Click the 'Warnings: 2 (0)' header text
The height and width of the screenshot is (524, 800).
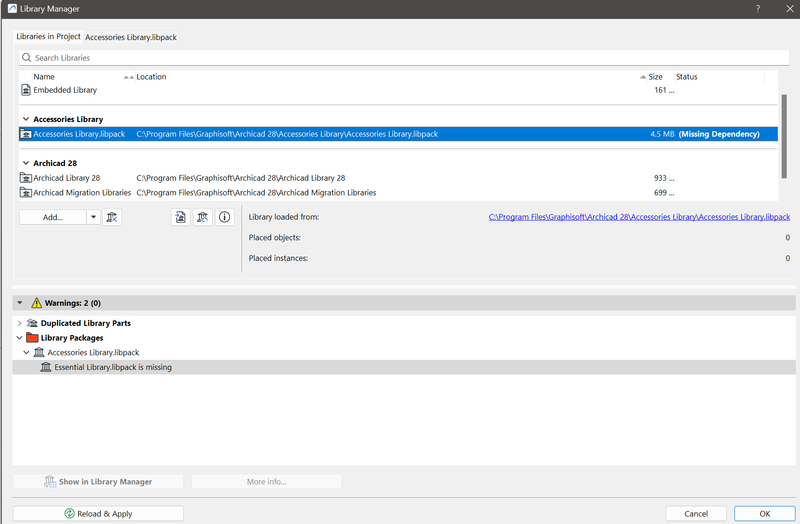tap(73, 303)
